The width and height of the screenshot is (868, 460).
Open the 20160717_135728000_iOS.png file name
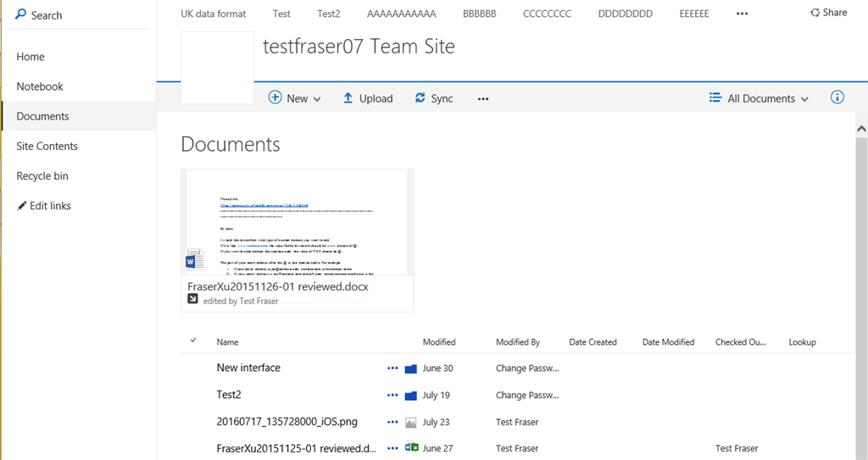pyautogui.click(x=287, y=422)
